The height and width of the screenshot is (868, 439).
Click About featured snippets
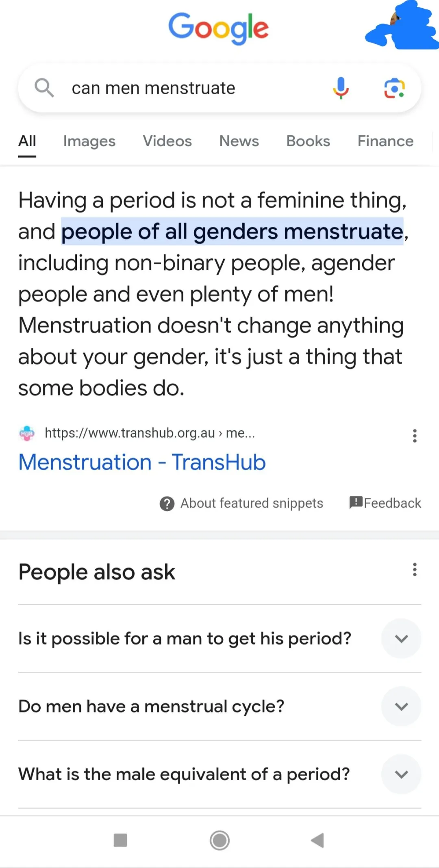(251, 503)
